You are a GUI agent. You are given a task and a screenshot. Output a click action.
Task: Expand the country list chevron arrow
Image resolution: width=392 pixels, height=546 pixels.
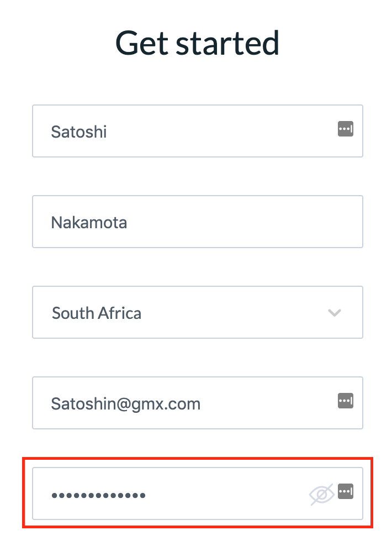coord(334,313)
